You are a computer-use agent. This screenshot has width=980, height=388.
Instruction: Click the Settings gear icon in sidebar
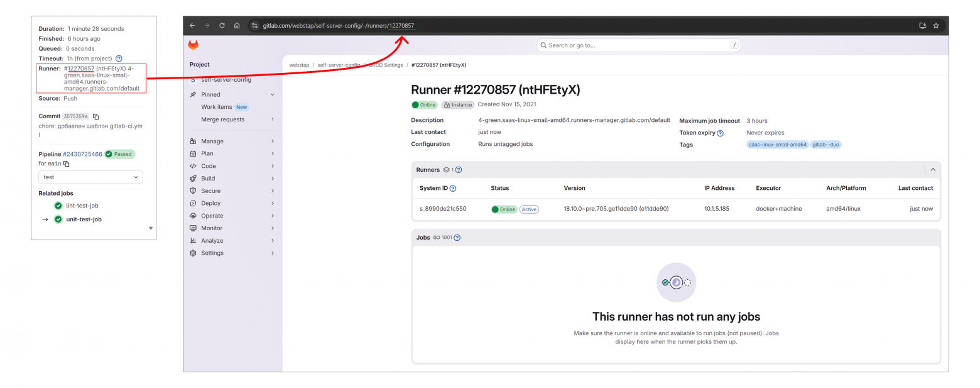coord(193,253)
